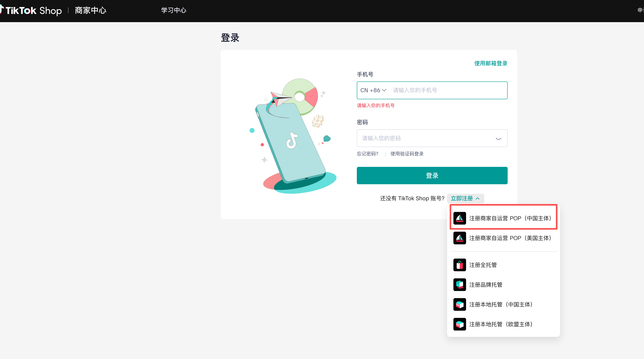Click the green 登录 button

click(432, 176)
